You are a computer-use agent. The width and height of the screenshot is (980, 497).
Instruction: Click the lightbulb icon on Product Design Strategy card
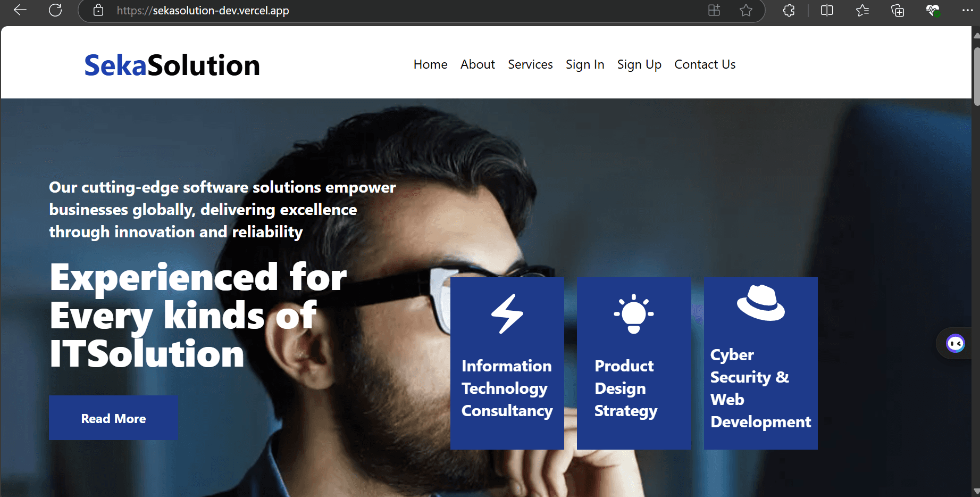click(633, 313)
